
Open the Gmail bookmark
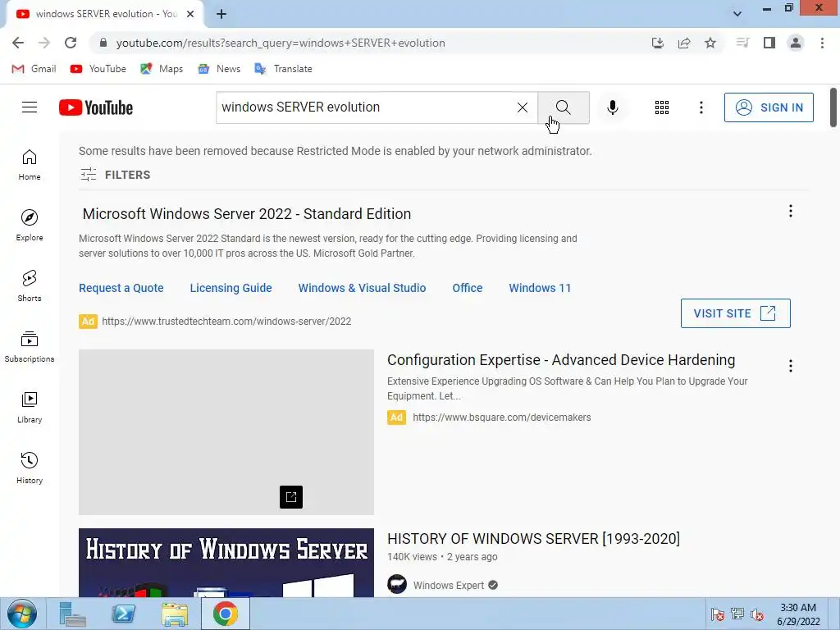coord(34,69)
